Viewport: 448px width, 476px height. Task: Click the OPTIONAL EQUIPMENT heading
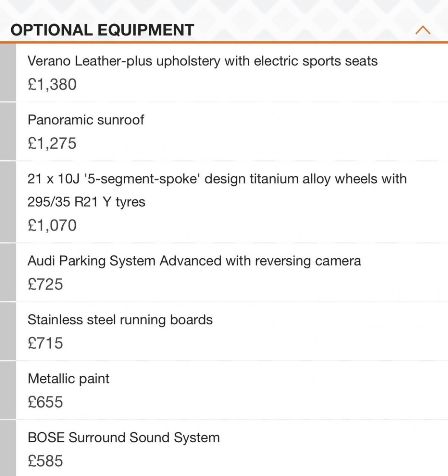pyautogui.click(x=102, y=30)
